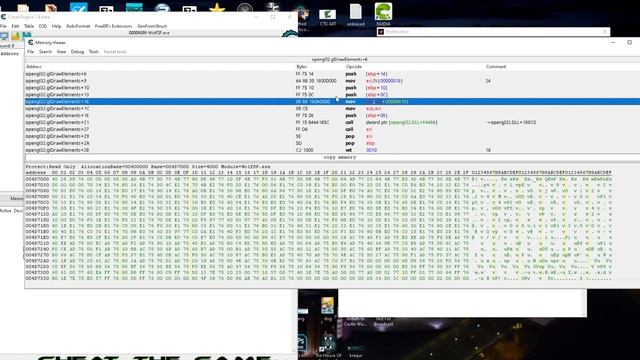Viewport: 640px width, 360px height.
Task: Click the Opcode column header in disassembler
Action: (353, 67)
